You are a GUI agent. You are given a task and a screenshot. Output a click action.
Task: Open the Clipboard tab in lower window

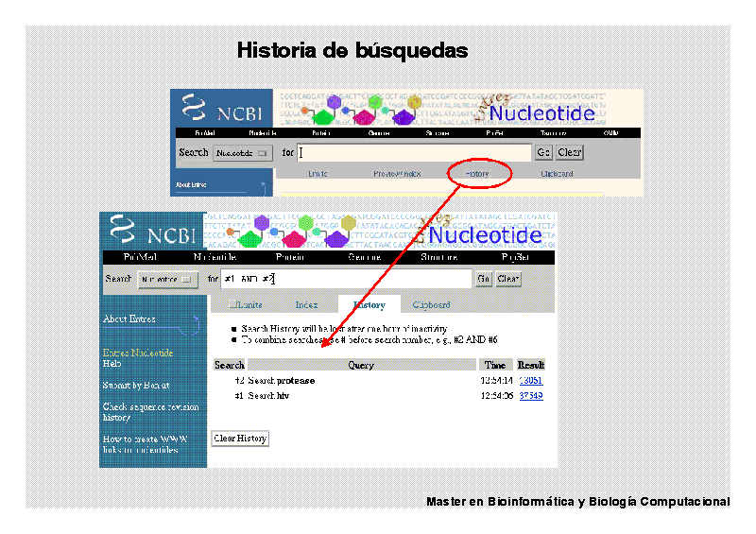(431, 305)
